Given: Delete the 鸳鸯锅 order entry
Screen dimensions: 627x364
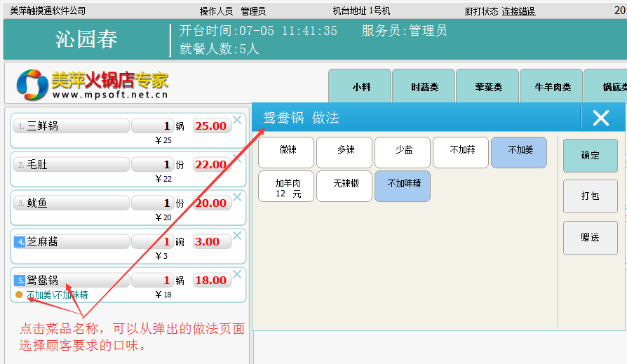Looking at the screenshot, I should (x=237, y=274).
